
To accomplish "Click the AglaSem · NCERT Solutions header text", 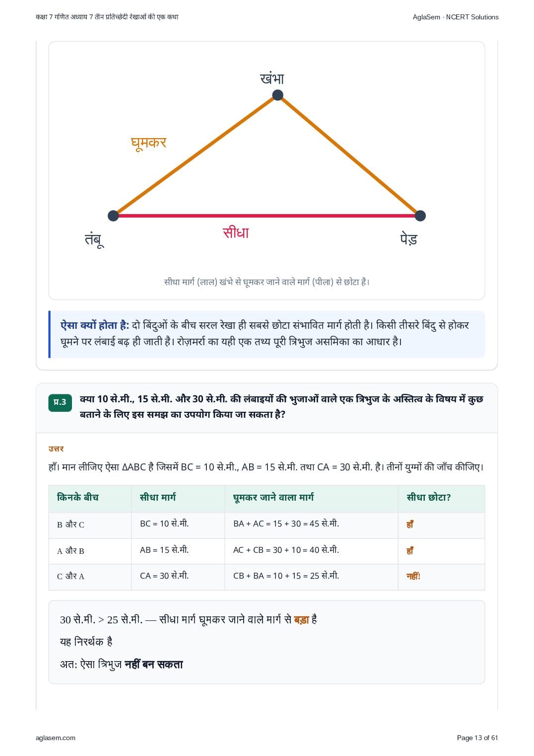I will pyautogui.click(x=456, y=17).
